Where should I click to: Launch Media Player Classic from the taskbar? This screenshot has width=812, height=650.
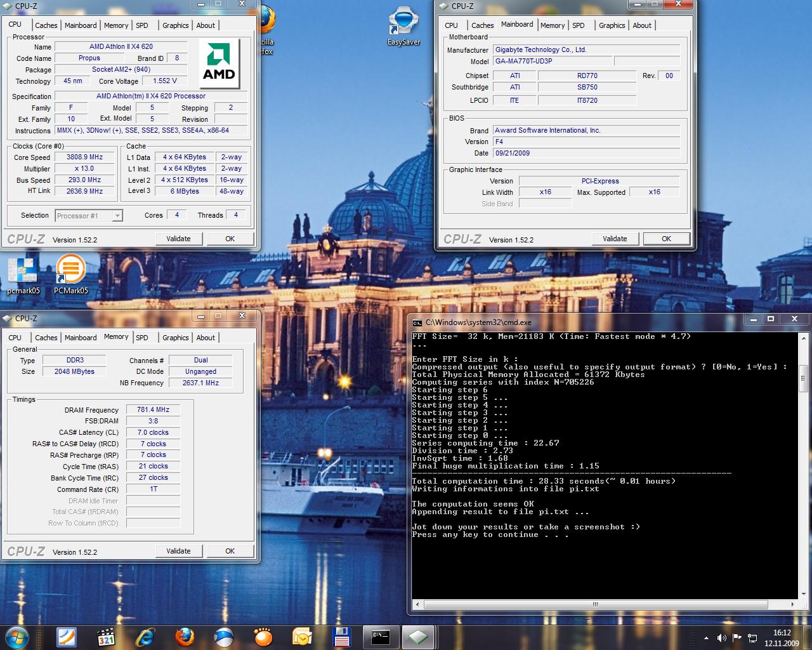pyautogui.click(x=106, y=637)
